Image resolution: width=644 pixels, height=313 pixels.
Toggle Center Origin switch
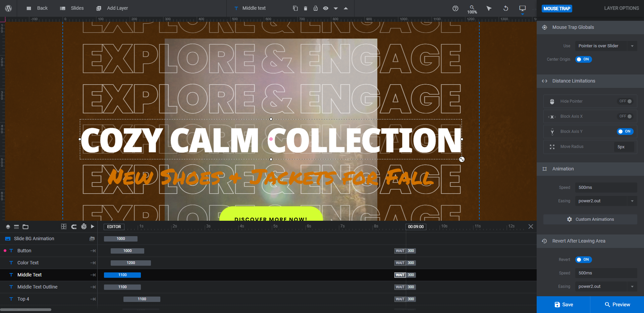(584, 59)
